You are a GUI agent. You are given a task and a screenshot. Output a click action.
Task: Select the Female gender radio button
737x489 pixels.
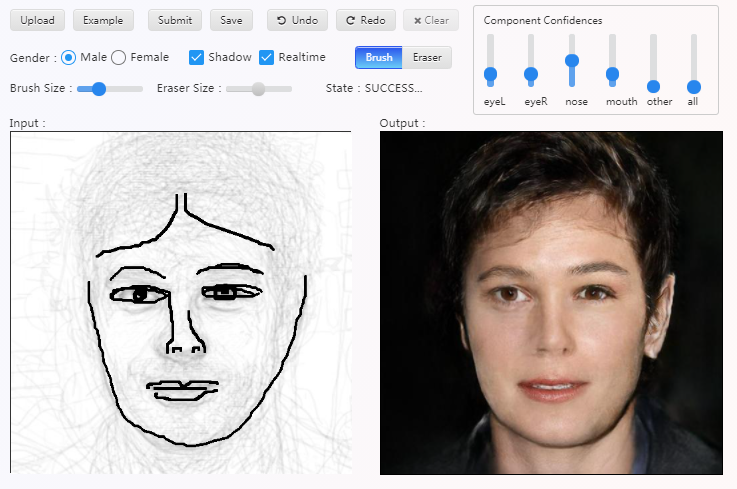[118, 57]
